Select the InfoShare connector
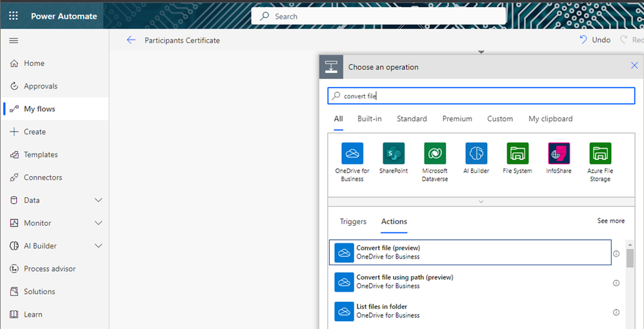This screenshot has height=329, width=644. (559, 158)
